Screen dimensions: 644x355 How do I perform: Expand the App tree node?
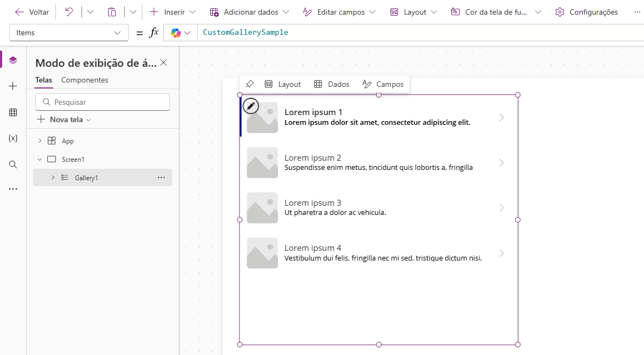40,141
